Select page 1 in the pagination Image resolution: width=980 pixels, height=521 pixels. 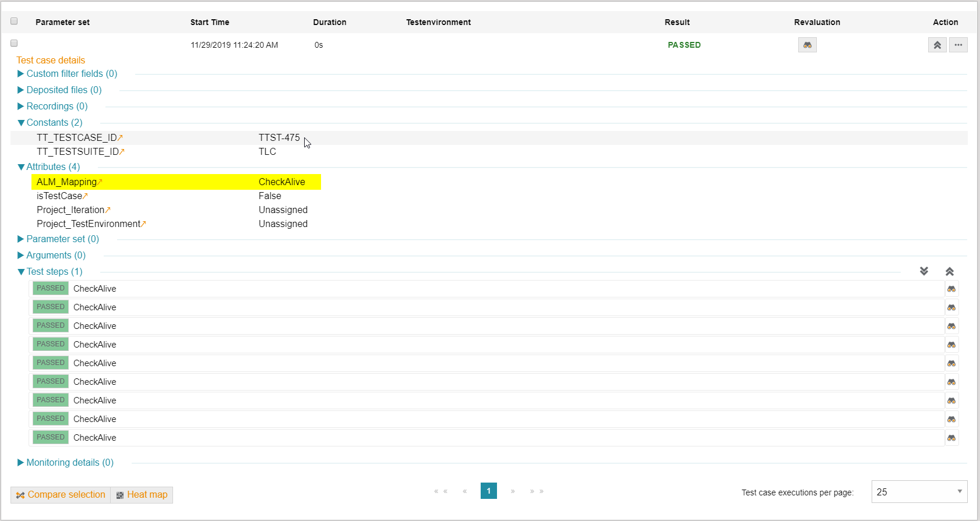tap(488, 491)
